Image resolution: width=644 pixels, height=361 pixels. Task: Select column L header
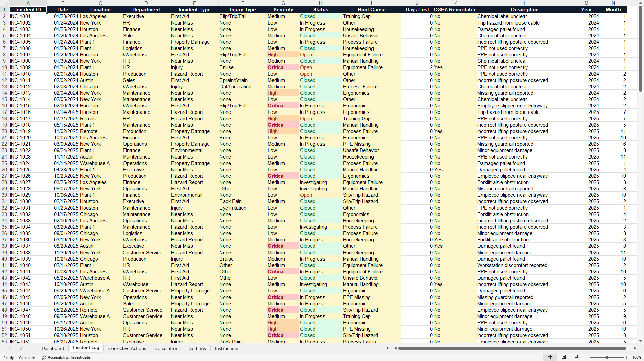pos(525,3)
